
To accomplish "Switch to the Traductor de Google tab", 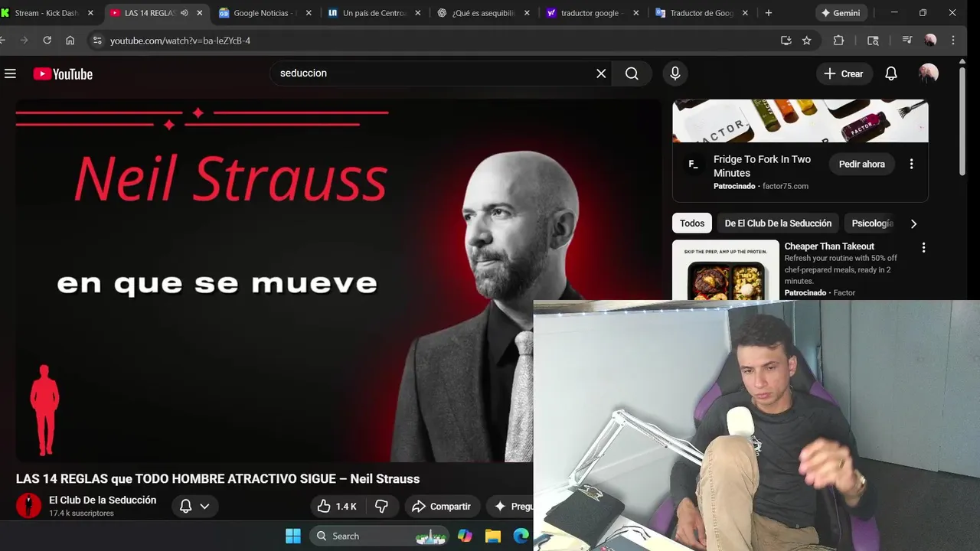I will [x=701, y=13].
